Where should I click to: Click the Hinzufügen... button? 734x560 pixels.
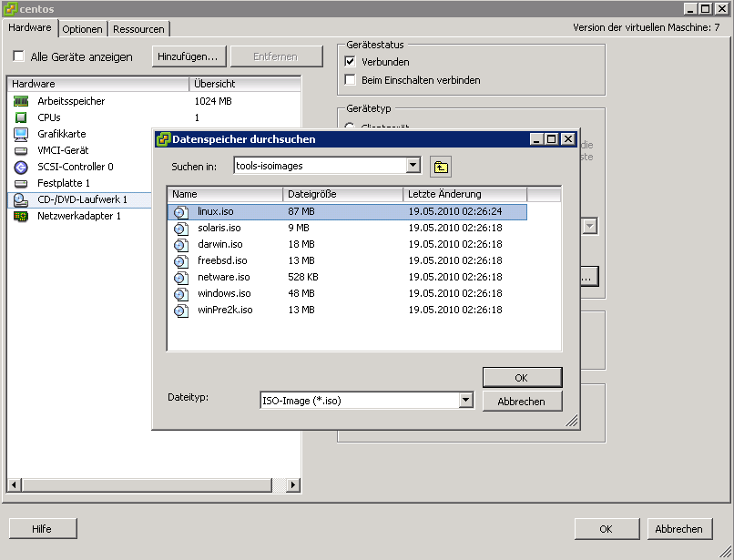188,56
